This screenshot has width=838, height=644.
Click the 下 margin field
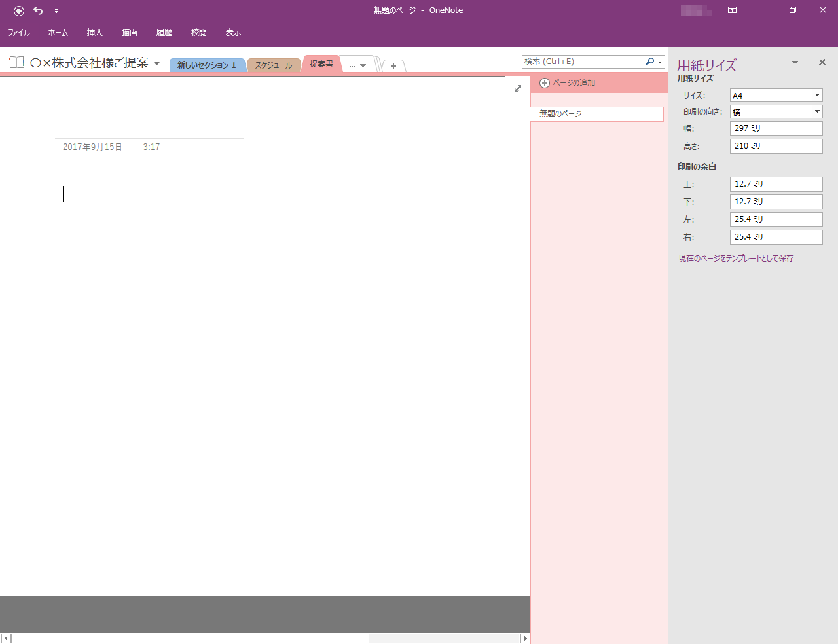[776, 202]
